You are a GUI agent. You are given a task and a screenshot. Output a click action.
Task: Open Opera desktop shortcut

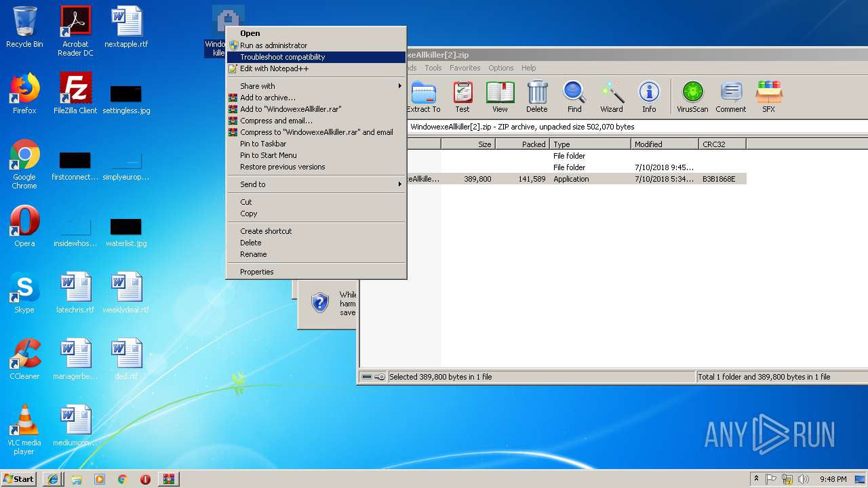coord(24,226)
